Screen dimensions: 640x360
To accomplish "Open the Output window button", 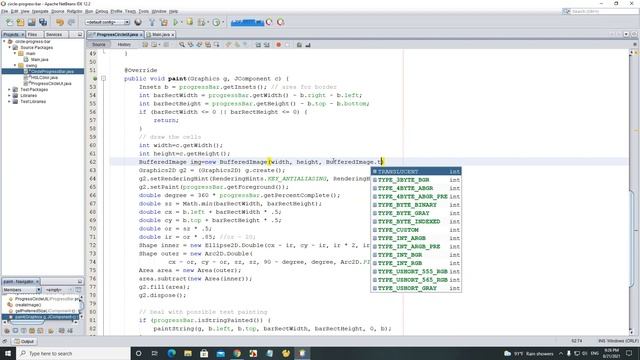I will coord(24,341).
